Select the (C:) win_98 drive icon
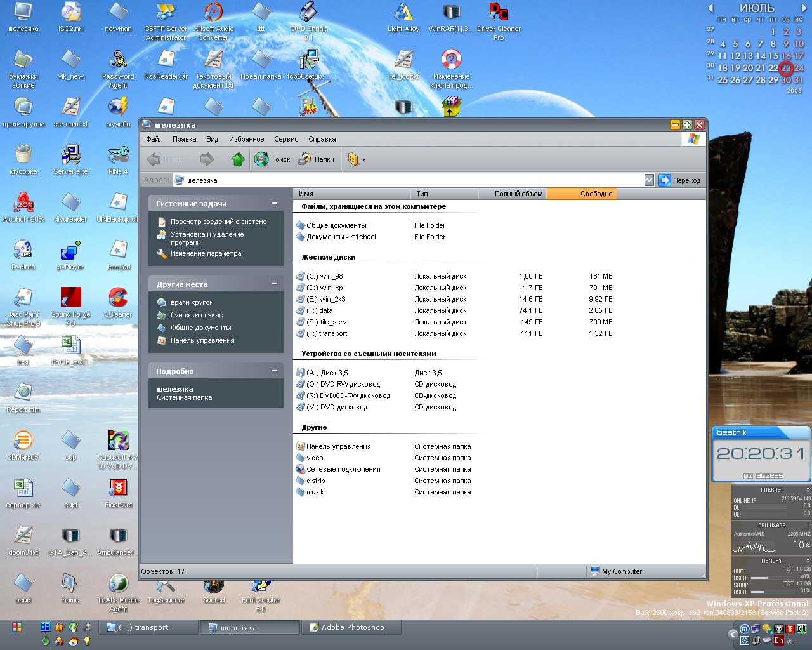812x650 pixels. 301,276
